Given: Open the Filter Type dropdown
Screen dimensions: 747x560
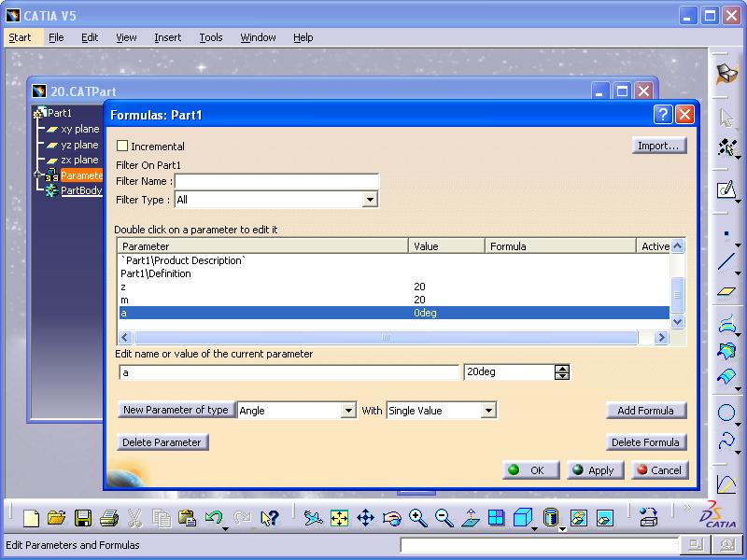Looking at the screenshot, I should [370, 200].
